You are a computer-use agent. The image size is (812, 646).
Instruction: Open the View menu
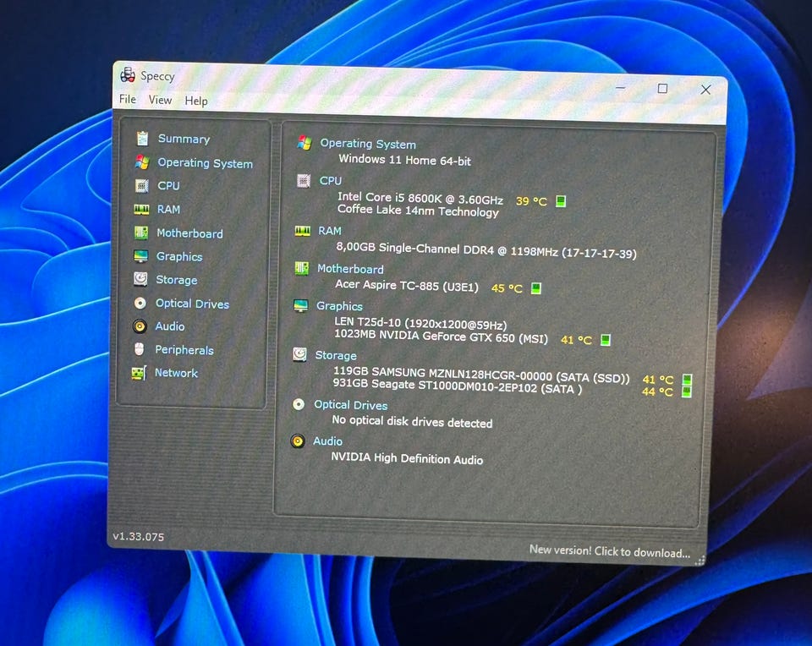(x=160, y=100)
